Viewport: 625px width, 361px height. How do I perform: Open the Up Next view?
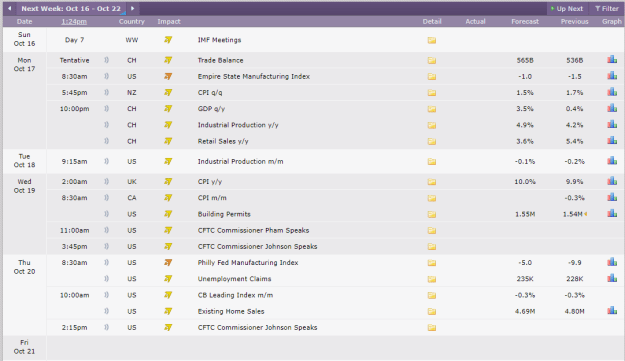click(x=567, y=8)
